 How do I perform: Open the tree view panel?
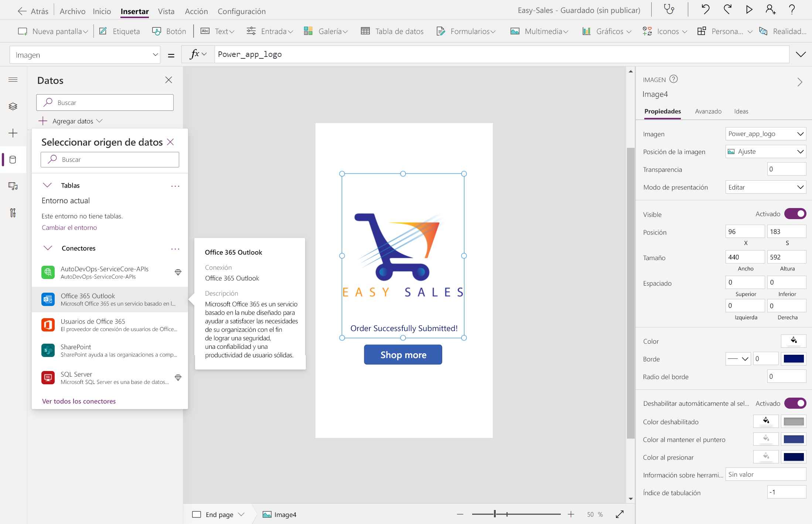pos(13,106)
